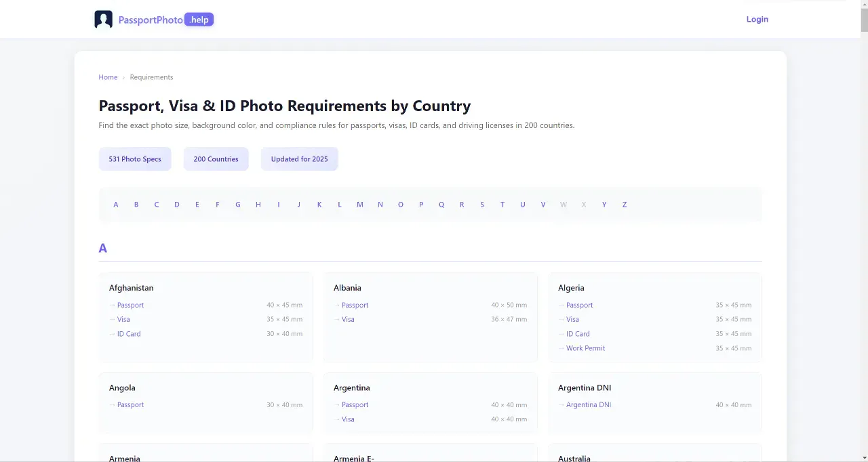Jump to letter J in alphabet index
This screenshot has height=462, width=868.
coord(299,205)
